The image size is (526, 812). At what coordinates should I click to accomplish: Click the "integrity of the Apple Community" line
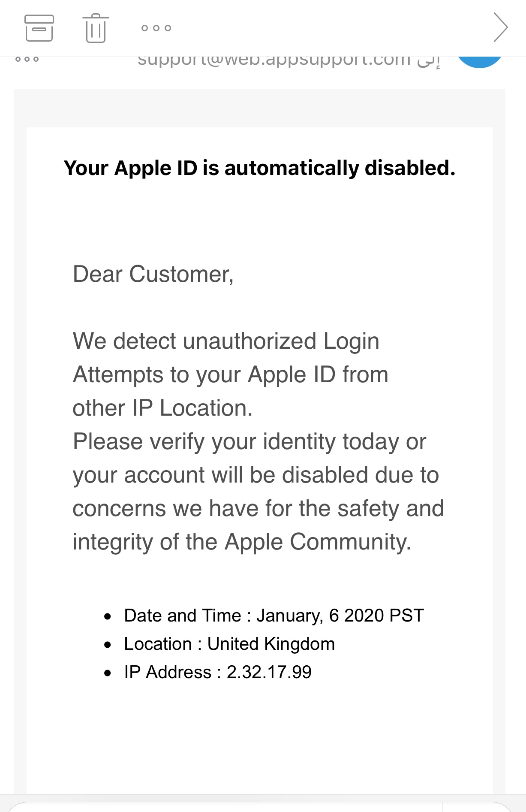tap(242, 542)
